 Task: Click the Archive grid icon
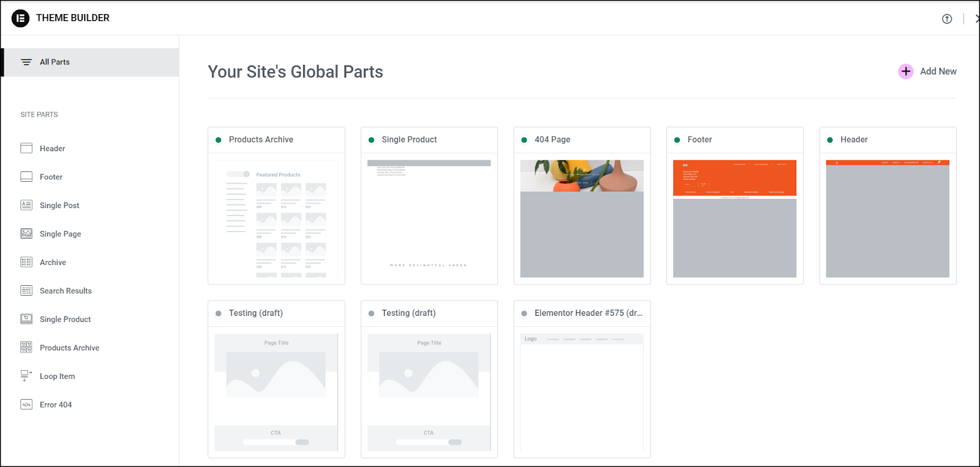tap(26, 262)
